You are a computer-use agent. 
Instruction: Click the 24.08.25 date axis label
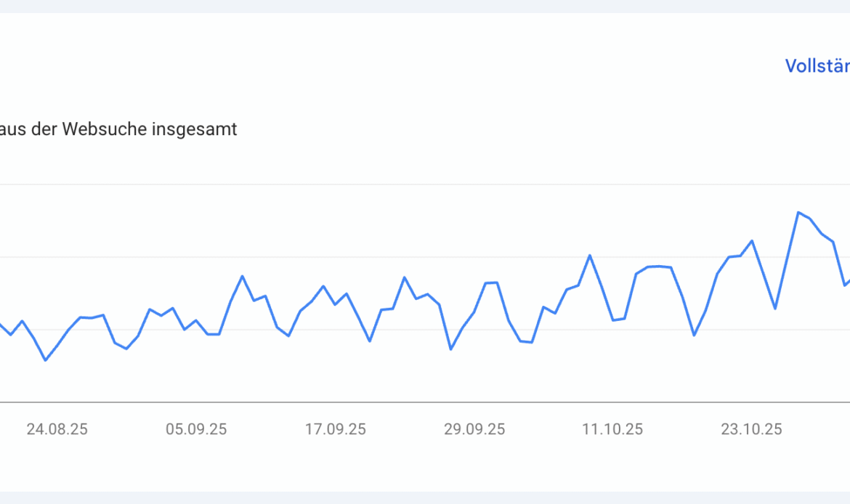point(57,429)
